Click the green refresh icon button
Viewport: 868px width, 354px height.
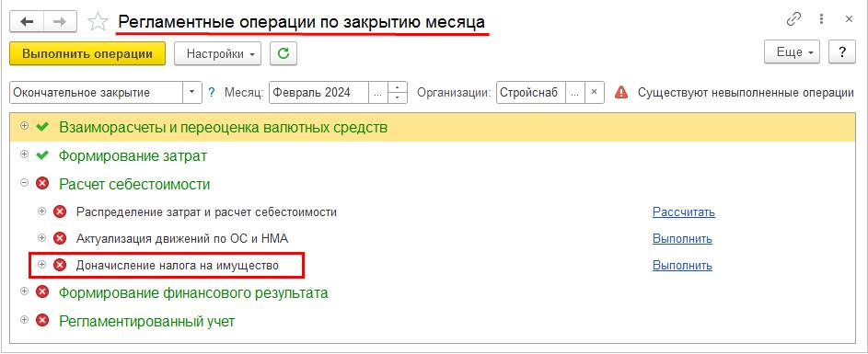[284, 53]
